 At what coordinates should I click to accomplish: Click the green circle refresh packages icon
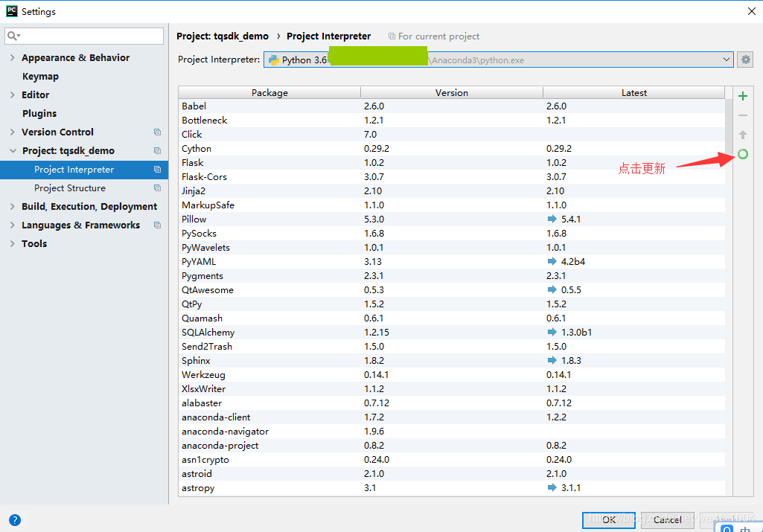tap(743, 154)
